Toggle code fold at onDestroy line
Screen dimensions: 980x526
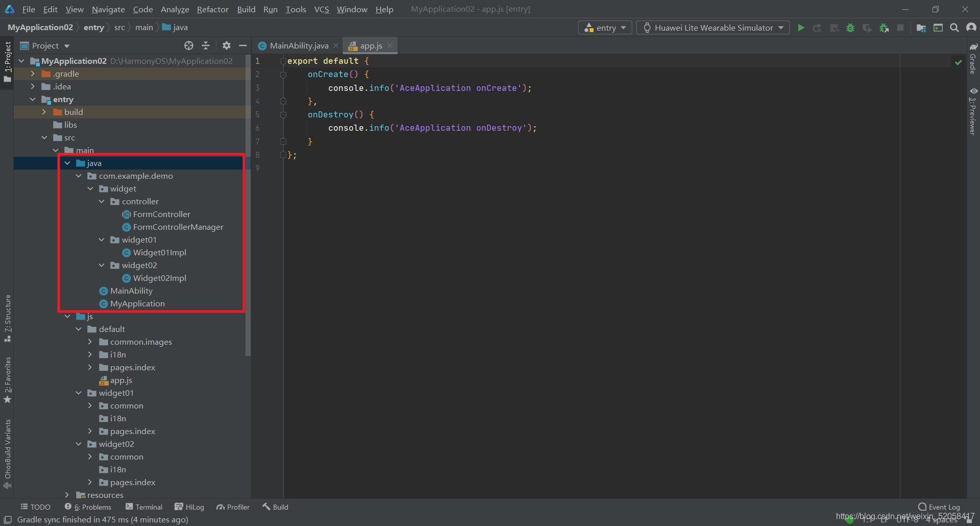[x=283, y=115]
